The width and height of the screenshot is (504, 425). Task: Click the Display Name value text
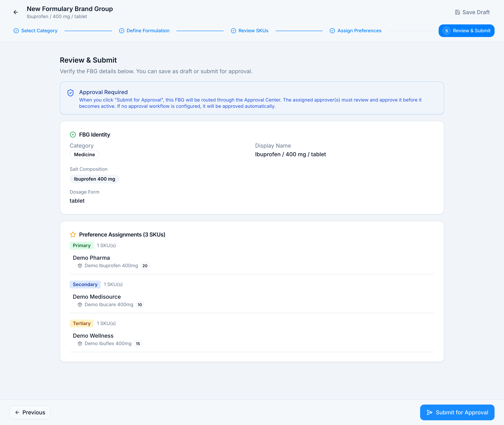290,154
